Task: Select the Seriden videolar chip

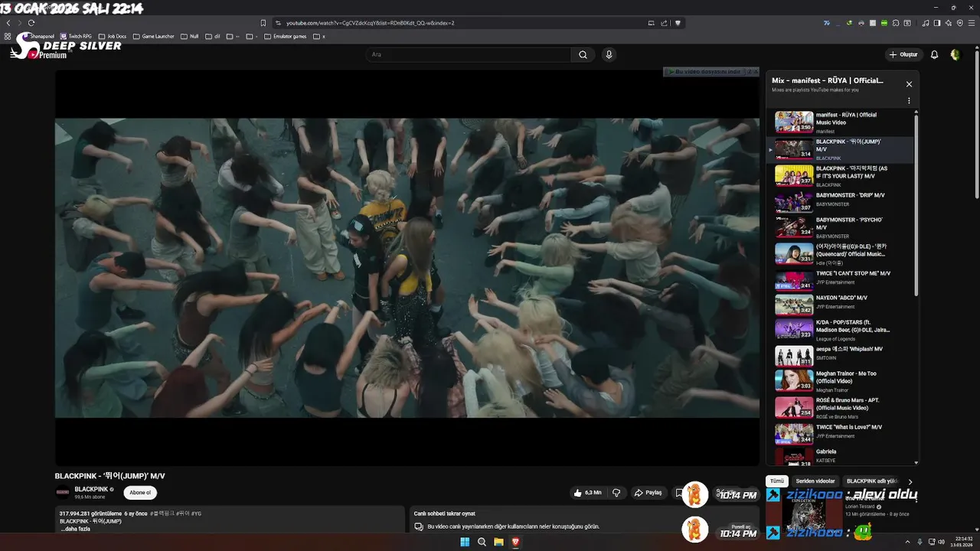Action: tap(815, 481)
